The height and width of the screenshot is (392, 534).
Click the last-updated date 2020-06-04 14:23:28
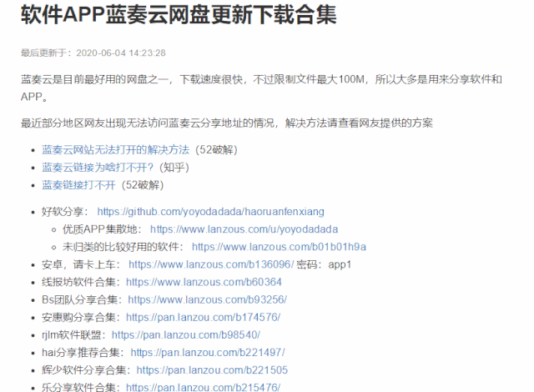click(x=121, y=53)
